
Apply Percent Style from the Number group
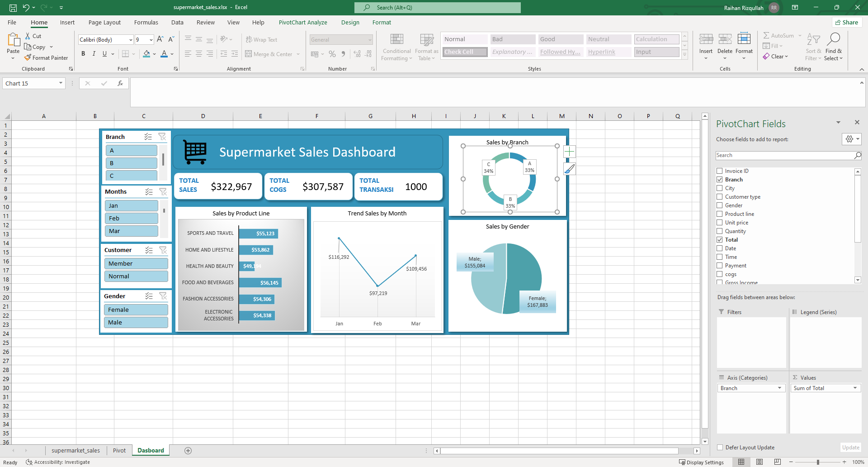point(332,54)
